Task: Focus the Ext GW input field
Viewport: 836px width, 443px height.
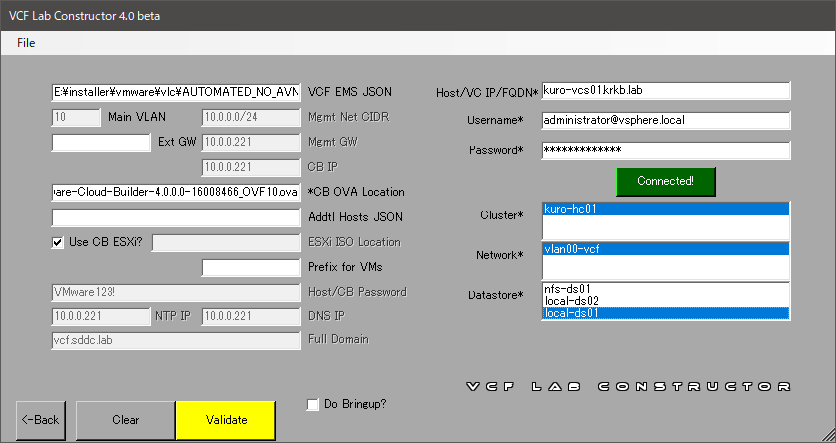Action: pyautogui.click(x=100, y=142)
